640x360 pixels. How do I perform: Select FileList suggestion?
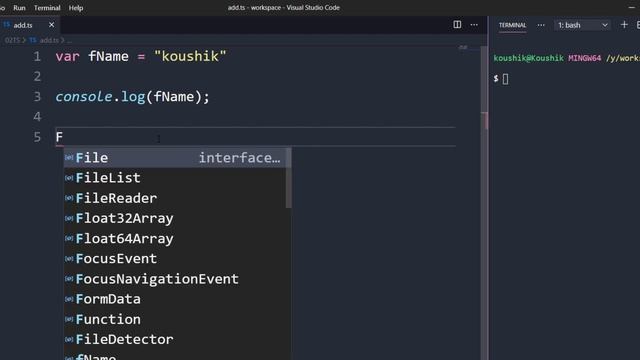pyautogui.click(x=175, y=178)
